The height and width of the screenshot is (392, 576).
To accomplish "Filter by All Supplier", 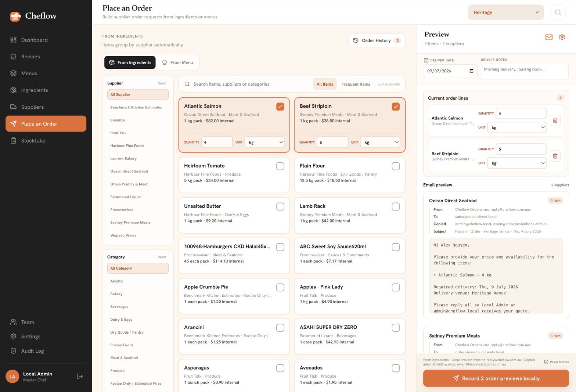I will (138, 95).
